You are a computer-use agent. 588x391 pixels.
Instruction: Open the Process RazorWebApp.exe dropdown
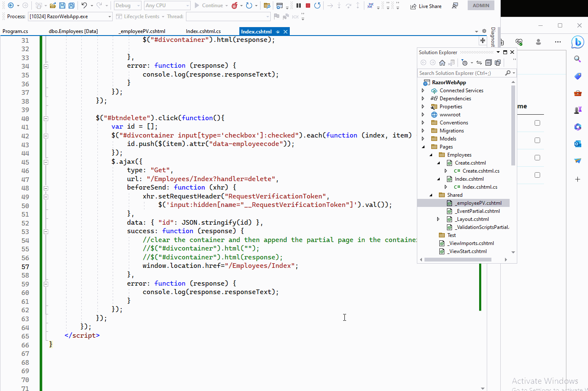[70, 17]
